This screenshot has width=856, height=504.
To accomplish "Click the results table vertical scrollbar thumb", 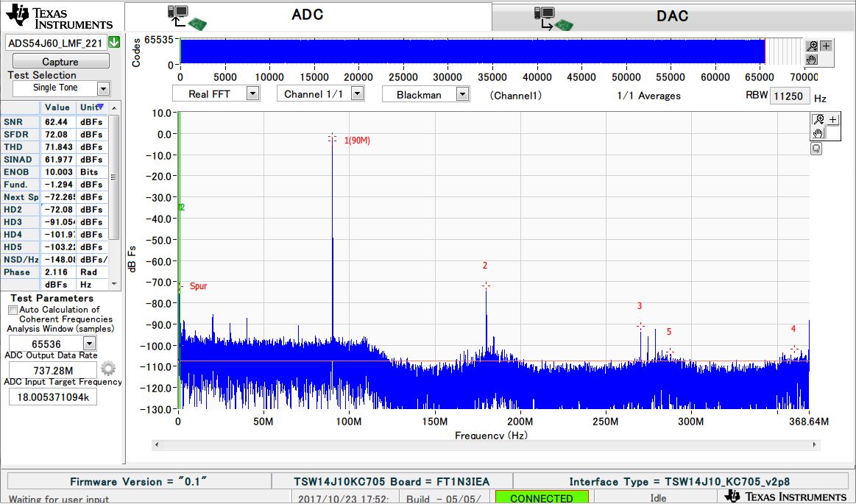I will (114, 177).
